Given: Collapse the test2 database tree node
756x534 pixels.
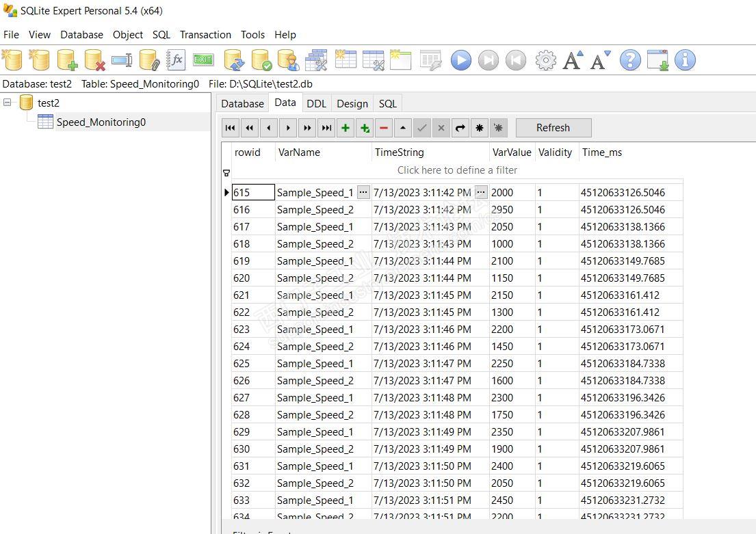Looking at the screenshot, I should click(x=8, y=102).
